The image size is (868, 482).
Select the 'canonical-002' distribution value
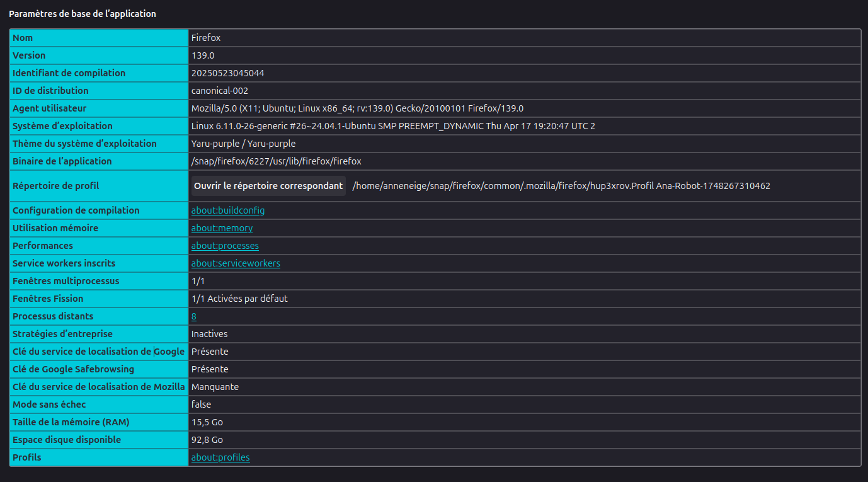pyautogui.click(x=220, y=91)
